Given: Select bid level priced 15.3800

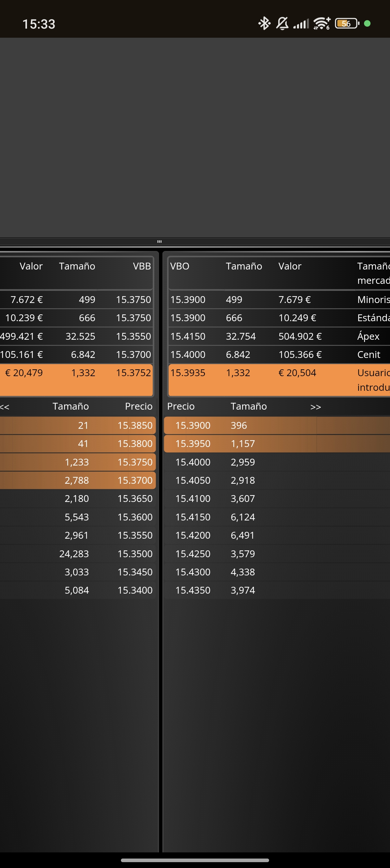Looking at the screenshot, I should (x=78, y=444).
